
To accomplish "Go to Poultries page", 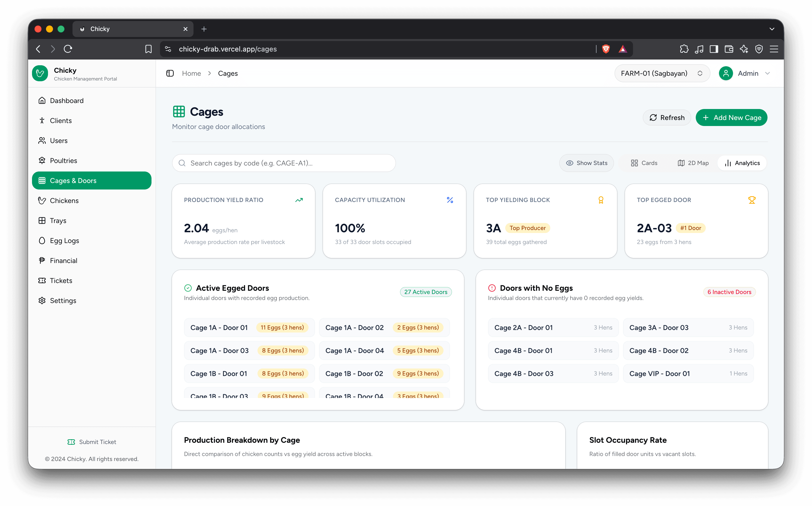I will coord(92,161).
